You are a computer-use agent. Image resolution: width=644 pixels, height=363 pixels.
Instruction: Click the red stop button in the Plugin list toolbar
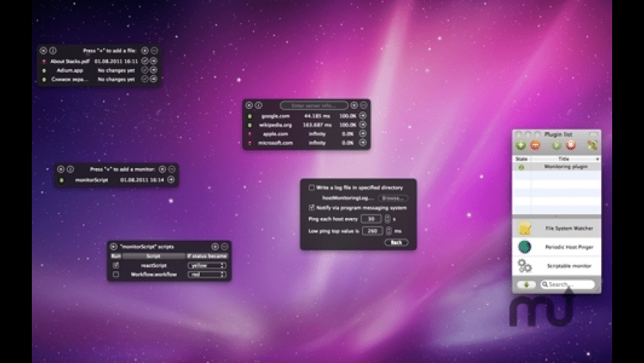pyautogui.click(x=571, y=145)
